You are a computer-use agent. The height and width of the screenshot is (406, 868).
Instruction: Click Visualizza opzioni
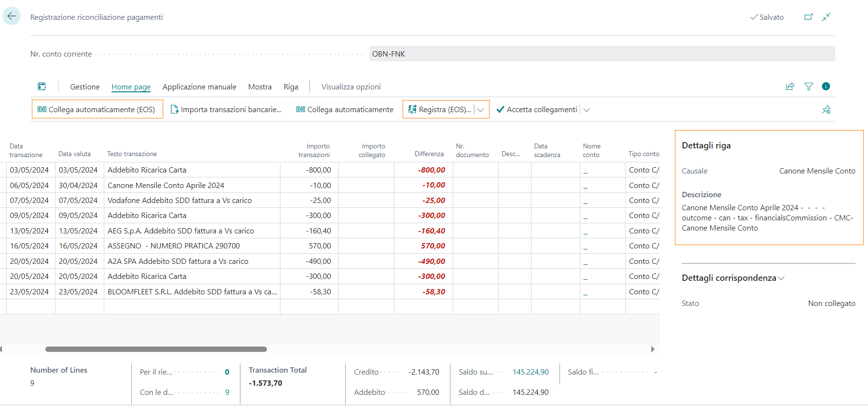pos(351,87)
